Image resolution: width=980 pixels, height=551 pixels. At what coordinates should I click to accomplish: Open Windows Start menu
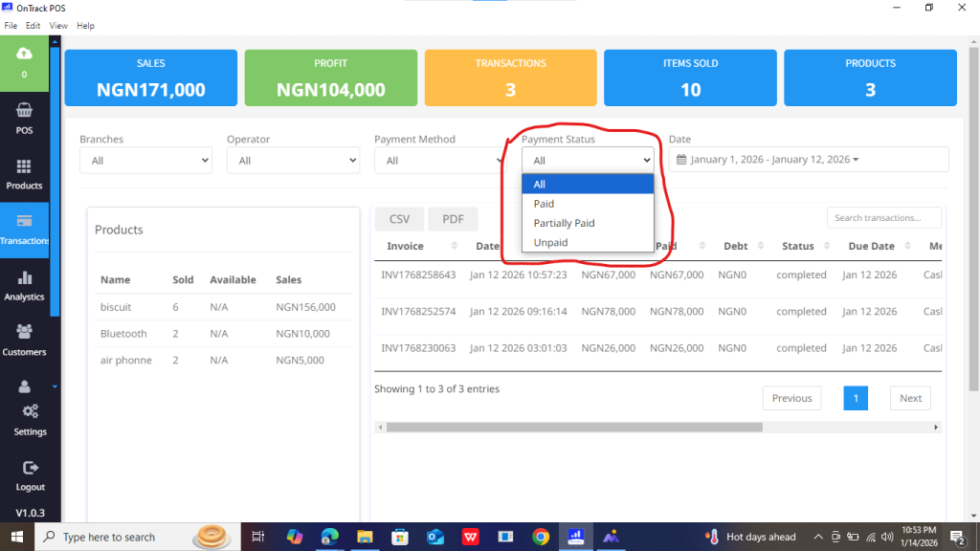pos(16,537)
